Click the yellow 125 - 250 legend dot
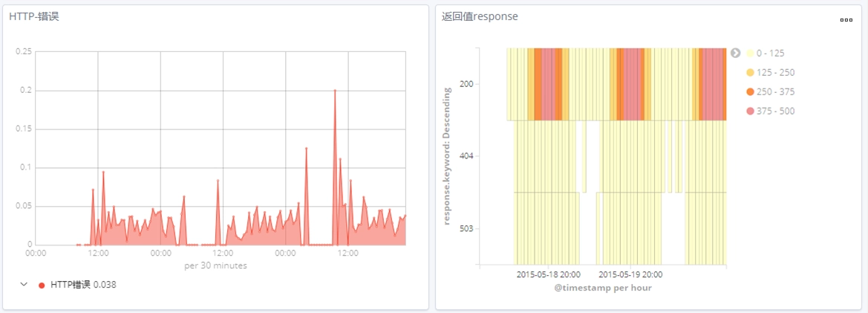This screenshot has width=868, height=313. (750, 73)
